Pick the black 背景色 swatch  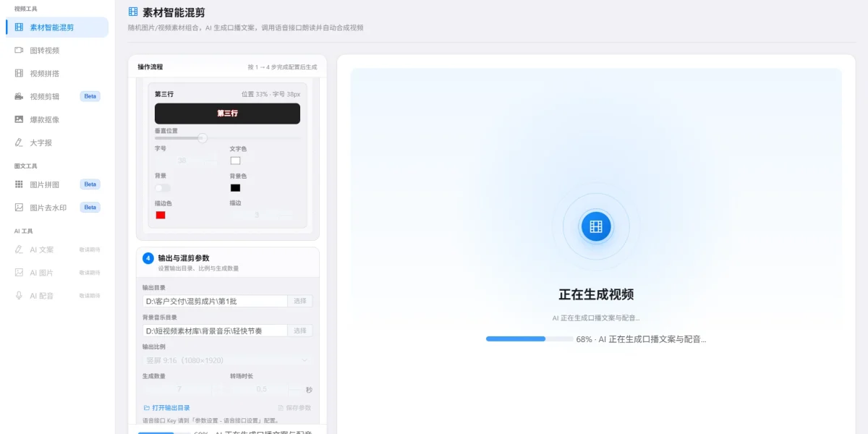[235, 188]
